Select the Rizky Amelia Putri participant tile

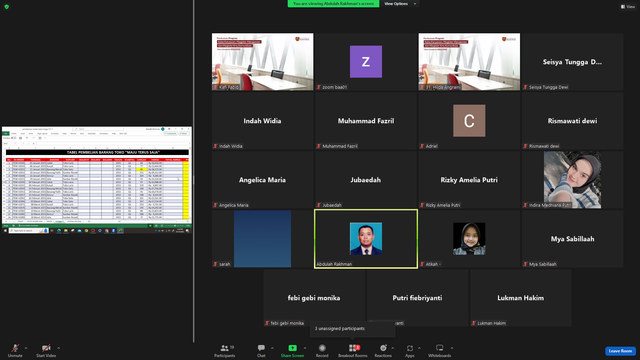click(469, 180)
